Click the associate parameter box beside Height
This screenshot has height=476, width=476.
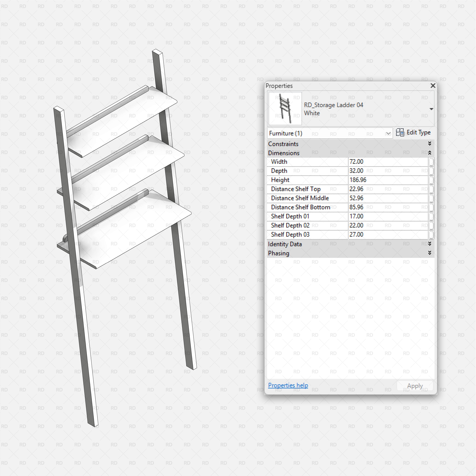click(431, 180)
